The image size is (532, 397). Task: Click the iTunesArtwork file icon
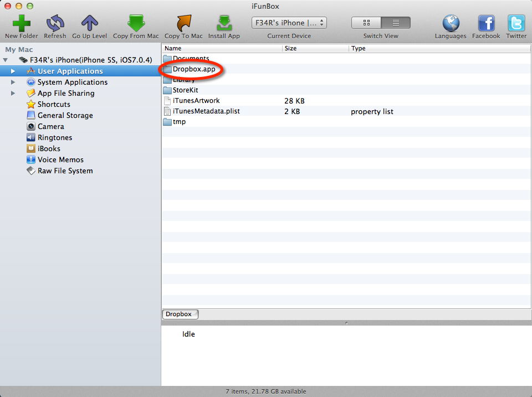click(167, 101)
